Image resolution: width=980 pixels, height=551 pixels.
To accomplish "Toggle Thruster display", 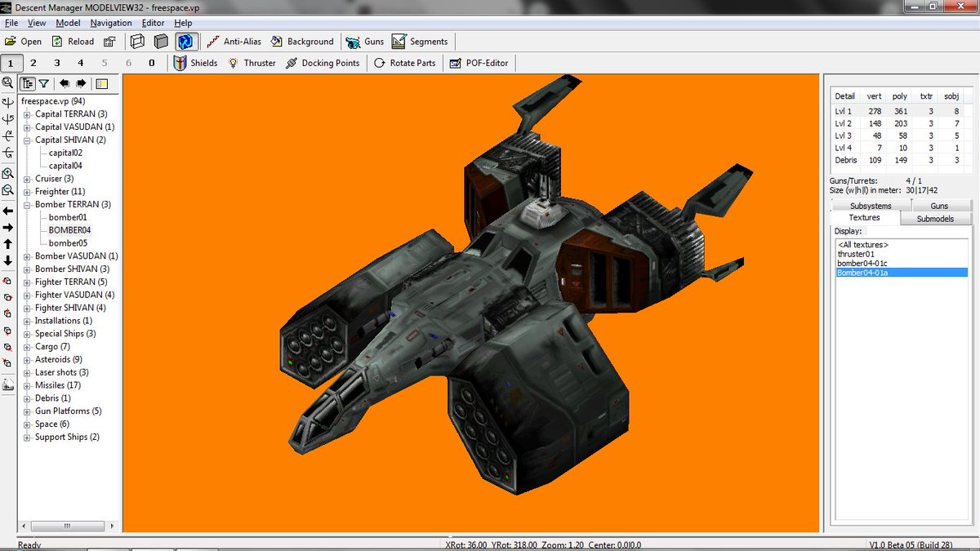I will [252, 63].
